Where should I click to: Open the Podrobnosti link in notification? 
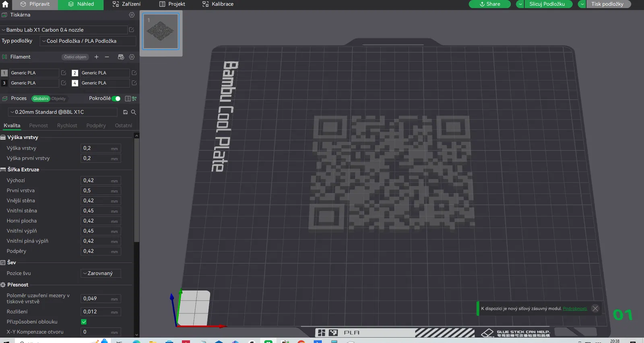(575, 309)
